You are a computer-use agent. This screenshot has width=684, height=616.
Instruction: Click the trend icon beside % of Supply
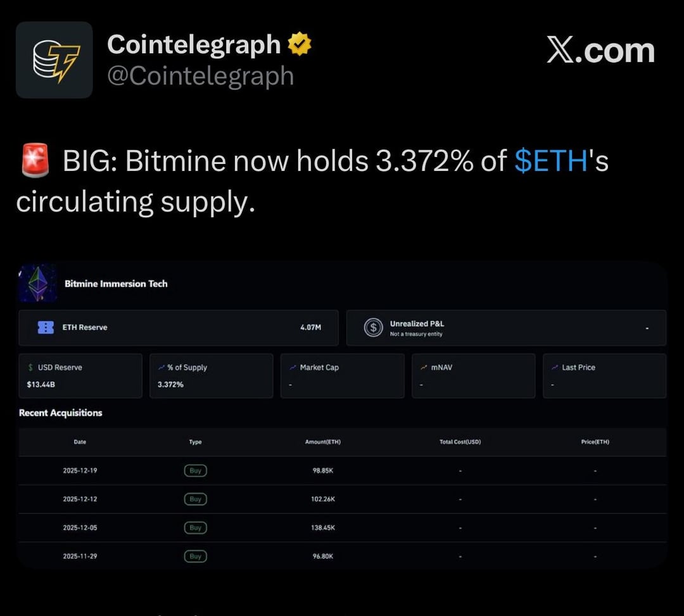[x=161, y=367]
